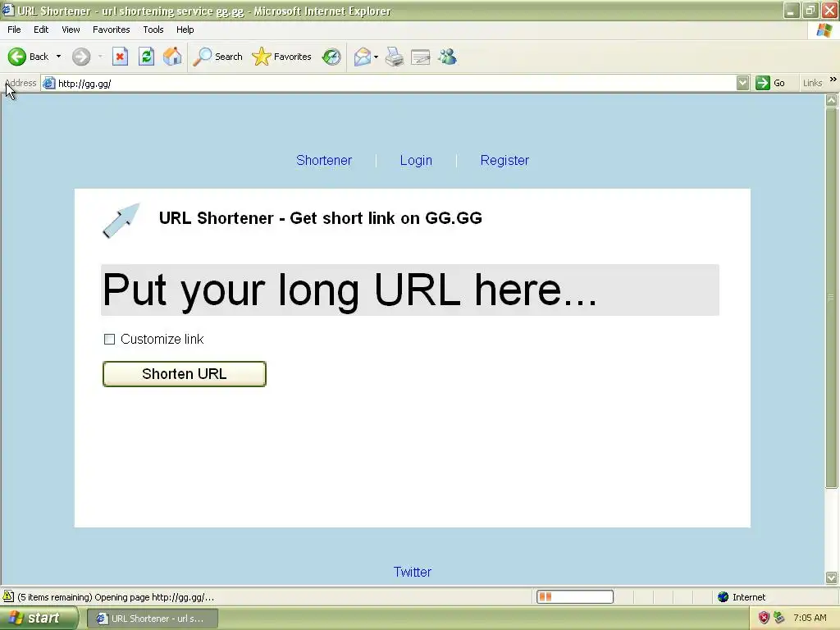Click the address bar URL field
This screenshot has width=840, height=630.
point(396,83)
